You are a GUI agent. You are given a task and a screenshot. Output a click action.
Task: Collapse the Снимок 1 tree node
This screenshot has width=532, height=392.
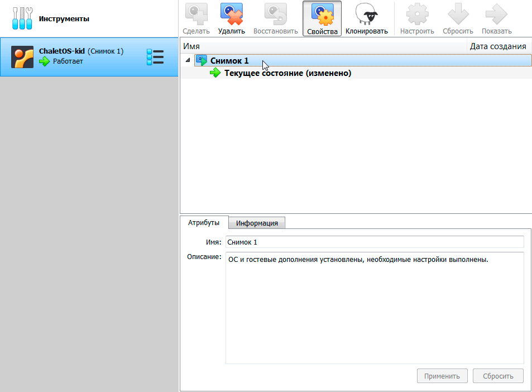tap(188, 60)
